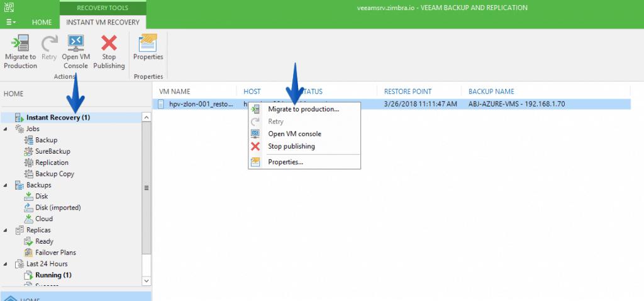Select the INSTANT VM RECOVERY tab

point(103,22)
